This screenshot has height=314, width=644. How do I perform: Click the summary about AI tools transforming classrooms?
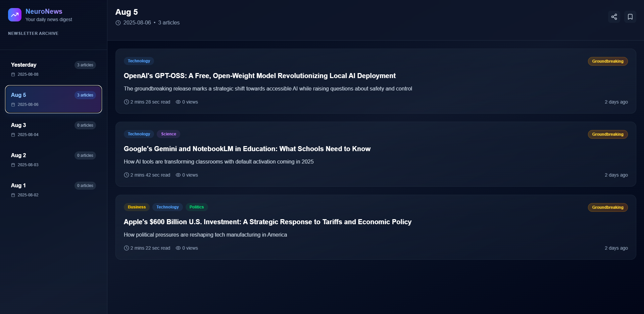coord(219,162)
